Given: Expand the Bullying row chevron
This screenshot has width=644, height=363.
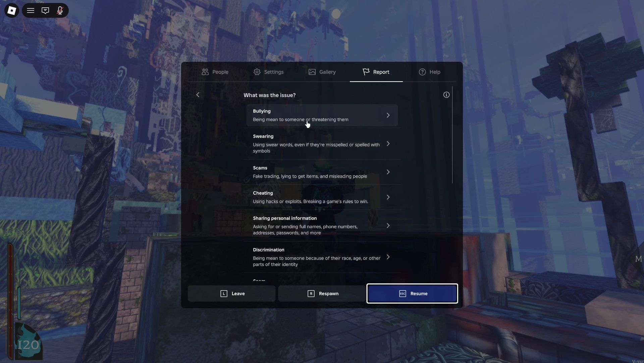Looking at the screenshot, I should 388,115.
